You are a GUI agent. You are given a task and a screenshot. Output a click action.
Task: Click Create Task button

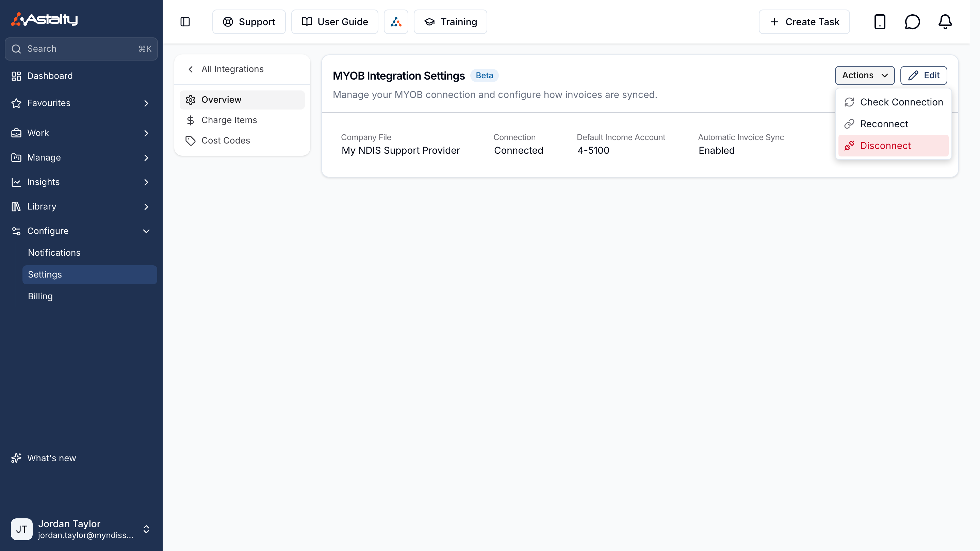pos(804,22)
